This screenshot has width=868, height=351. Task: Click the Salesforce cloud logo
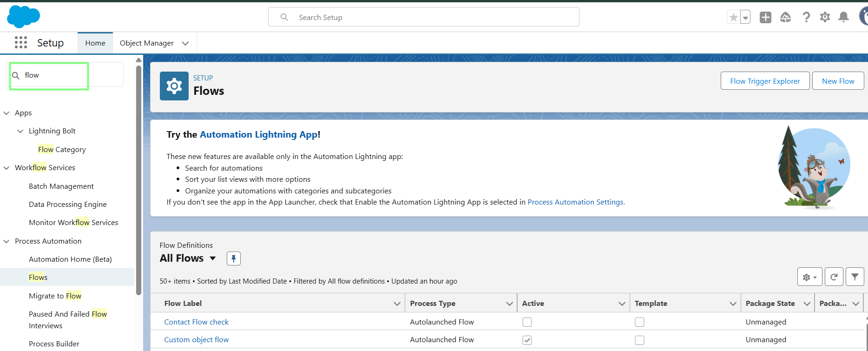click(23, 17)
